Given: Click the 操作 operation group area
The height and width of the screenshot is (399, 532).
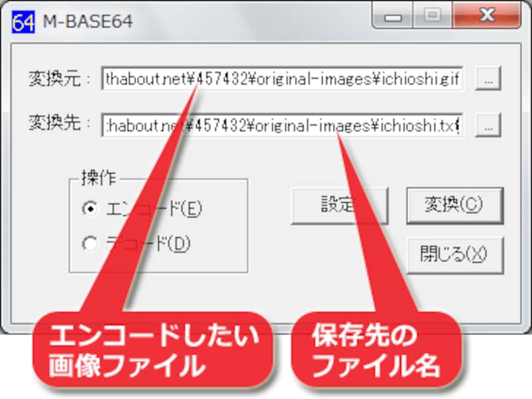Looking at the screenshot, I should (160, 226).
